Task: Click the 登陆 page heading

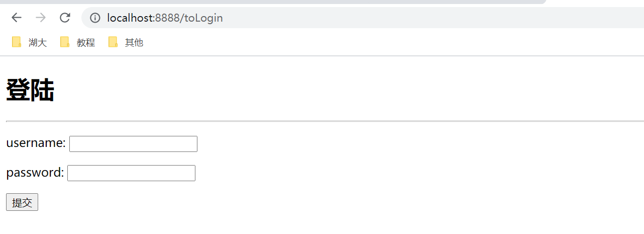Action: point(30,91)
